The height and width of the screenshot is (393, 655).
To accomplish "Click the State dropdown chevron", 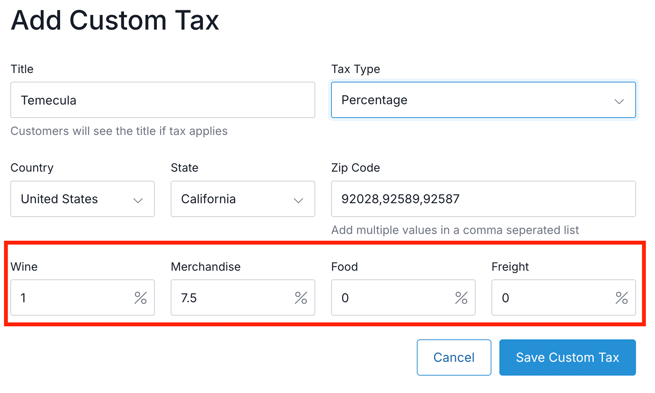I will click(x=298, y=200).
